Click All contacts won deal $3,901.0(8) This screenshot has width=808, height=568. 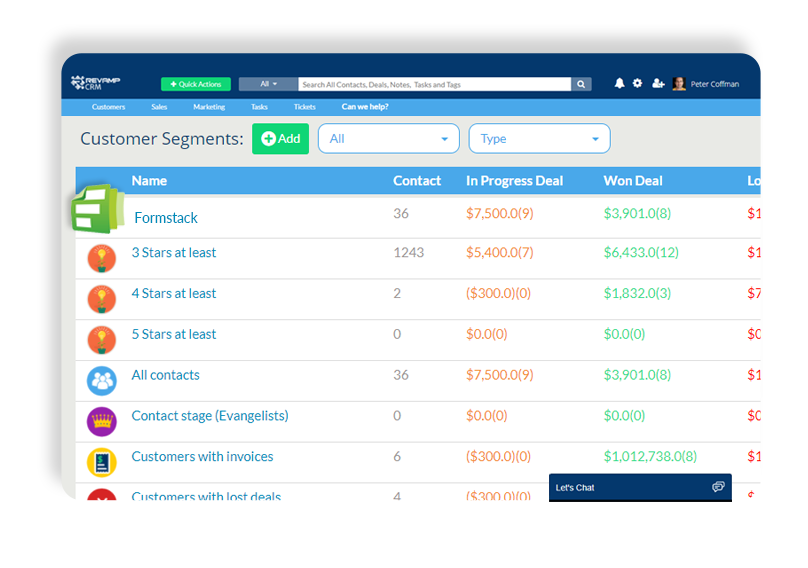[x=637, y=375]
